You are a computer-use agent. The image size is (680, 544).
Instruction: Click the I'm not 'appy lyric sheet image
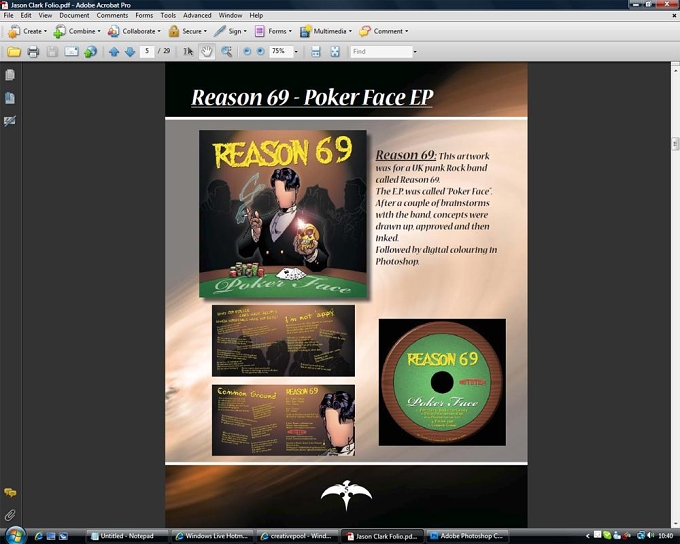(x=283, y=341)
